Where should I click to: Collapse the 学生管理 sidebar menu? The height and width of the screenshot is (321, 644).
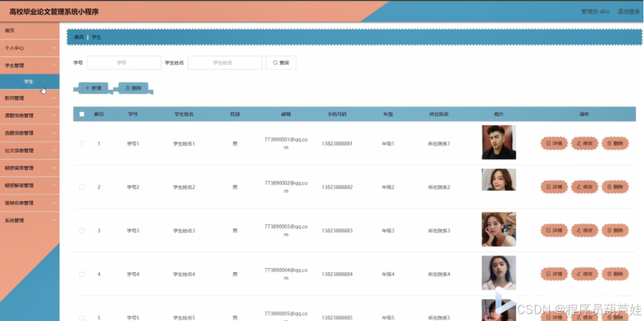(x=30, y=65)
